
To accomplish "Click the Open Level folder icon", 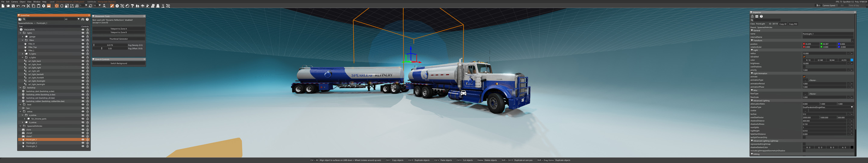I will (8, 6).
